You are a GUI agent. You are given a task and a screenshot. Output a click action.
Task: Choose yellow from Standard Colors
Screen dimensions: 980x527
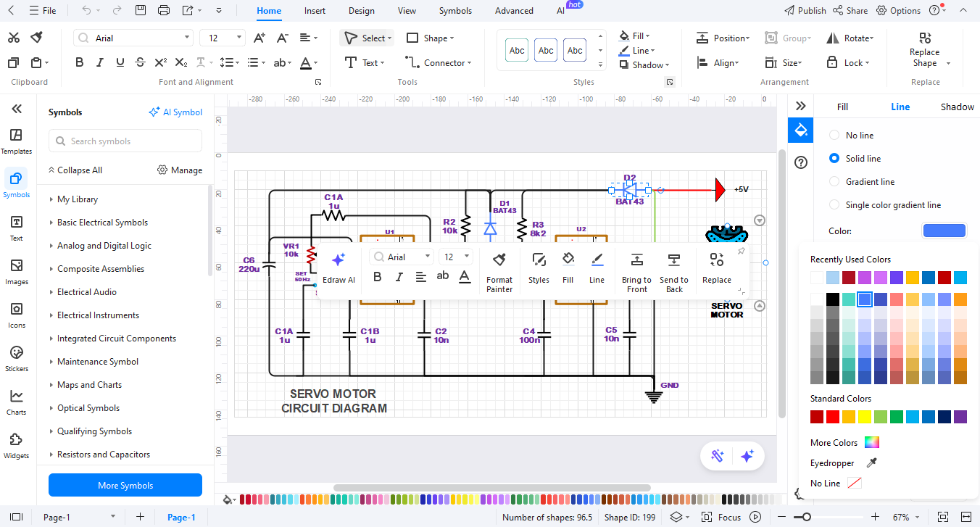click(864, 417)
